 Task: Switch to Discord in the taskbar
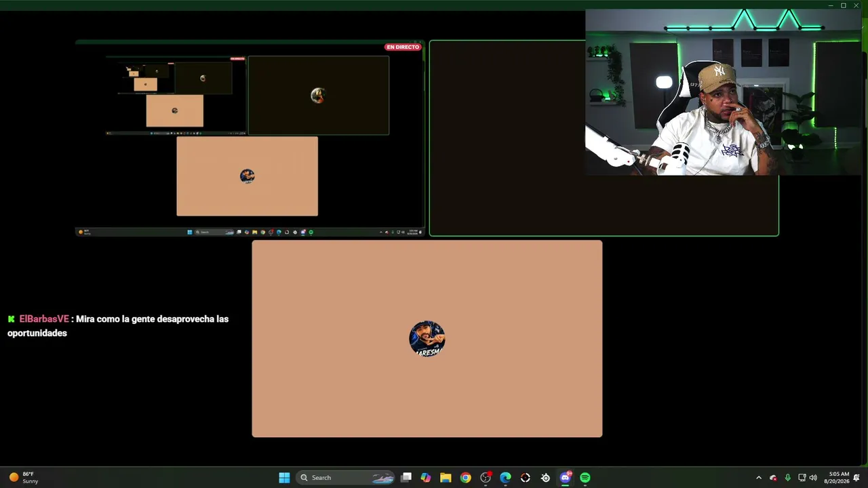(x=566, y=478)
